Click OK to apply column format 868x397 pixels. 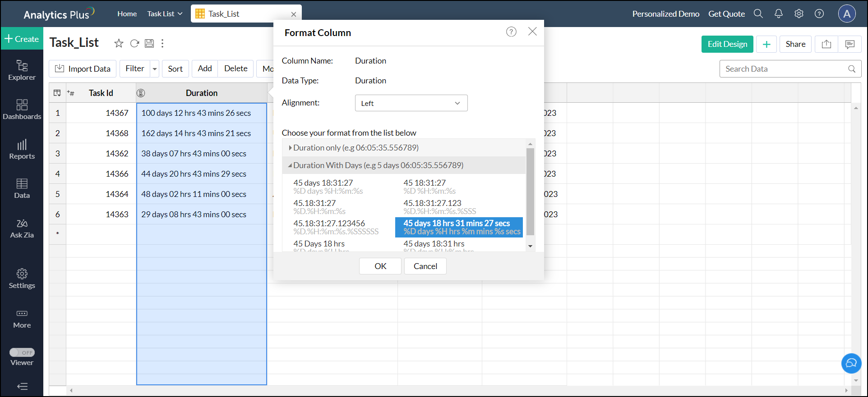pos(380,266)
